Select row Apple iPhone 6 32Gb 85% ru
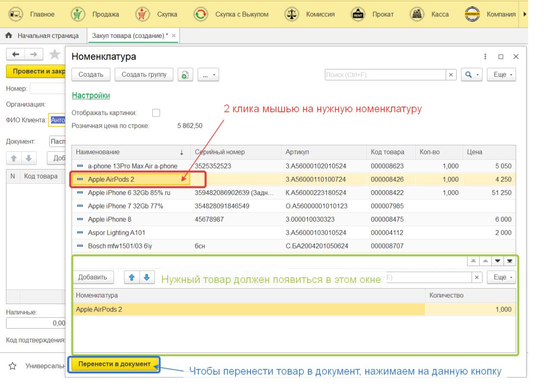The height and width of the screenshot is (392, 552). [x=294, y=193]
